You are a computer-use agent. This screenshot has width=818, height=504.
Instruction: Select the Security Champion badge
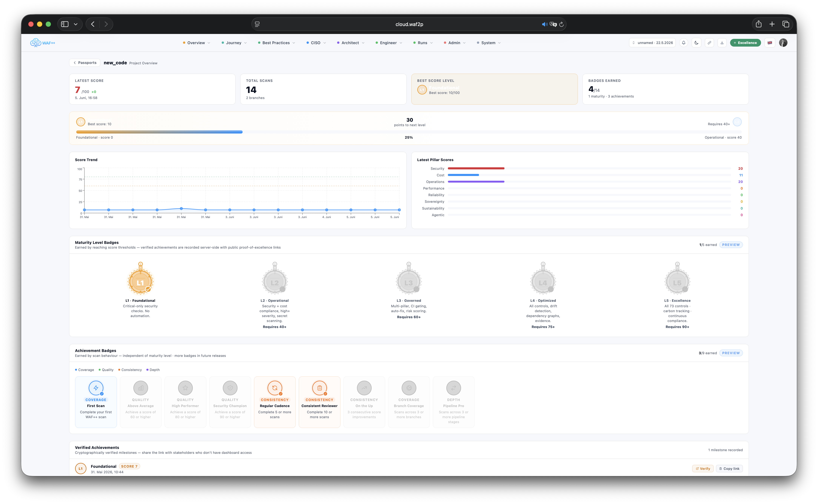coord(230,402)
